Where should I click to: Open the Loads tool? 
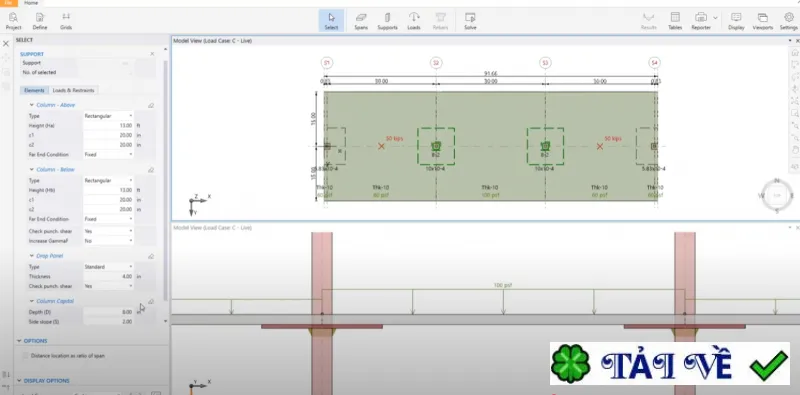414,21
